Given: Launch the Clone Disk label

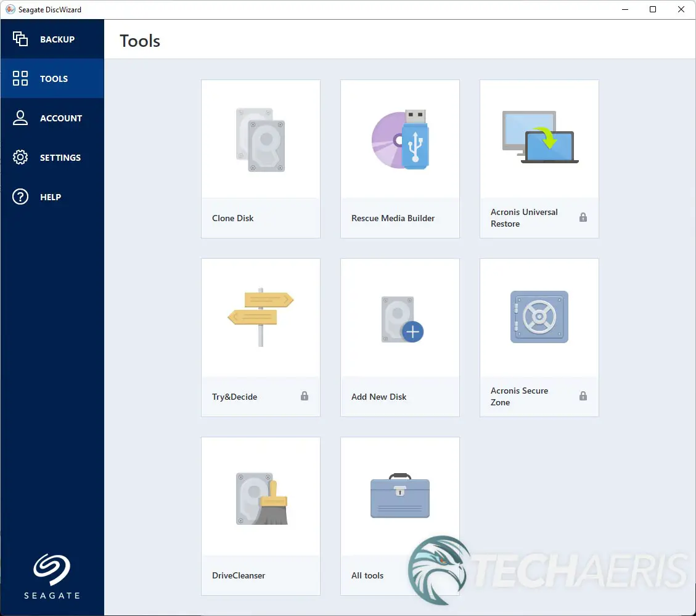Looking at the screenshot, I should click(232, 218).
